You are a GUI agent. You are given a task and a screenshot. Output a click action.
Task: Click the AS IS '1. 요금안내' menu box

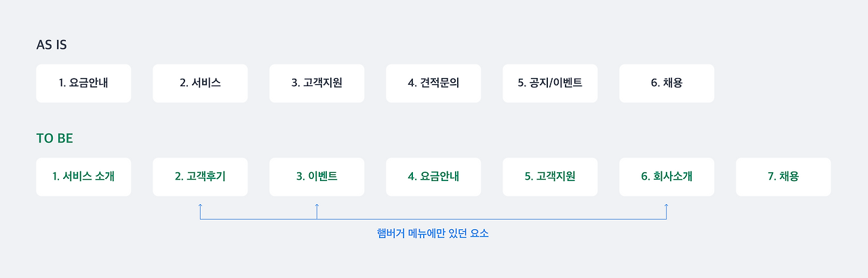pyautogui.click(x=83, y=83)
